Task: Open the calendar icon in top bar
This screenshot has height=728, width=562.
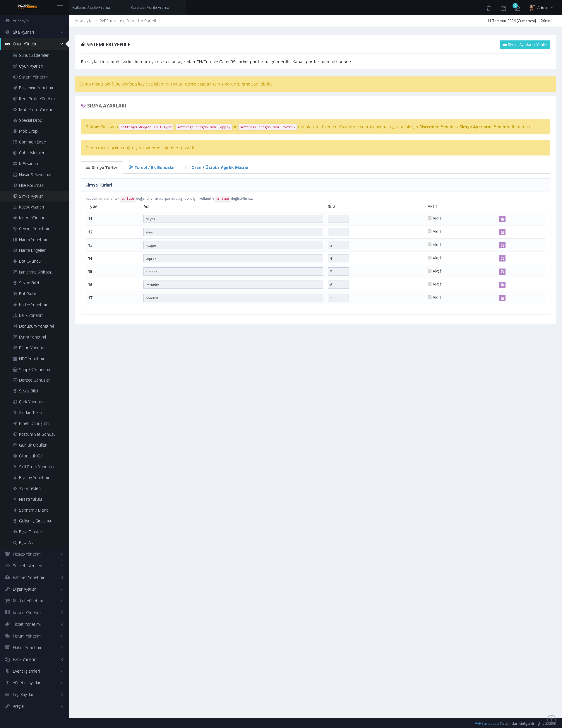Action: pyautogui.click(x=503, y=8)
